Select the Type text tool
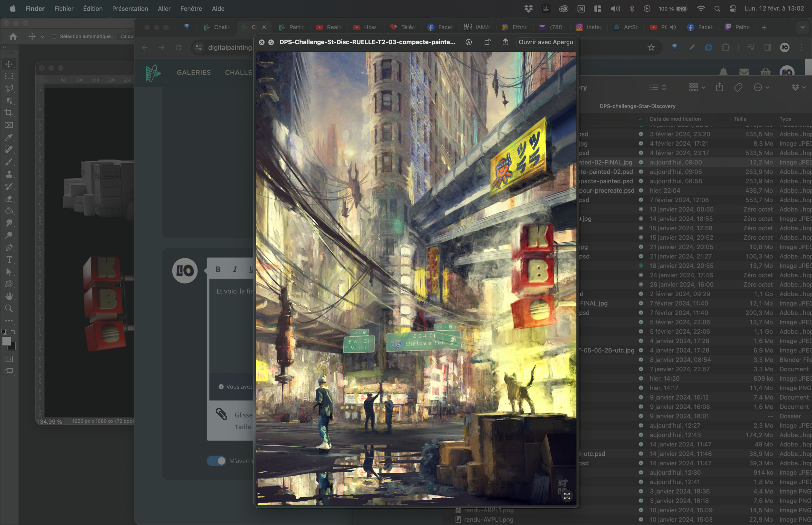Viewport: 812px width, 525px height. (x=9, y=260)
